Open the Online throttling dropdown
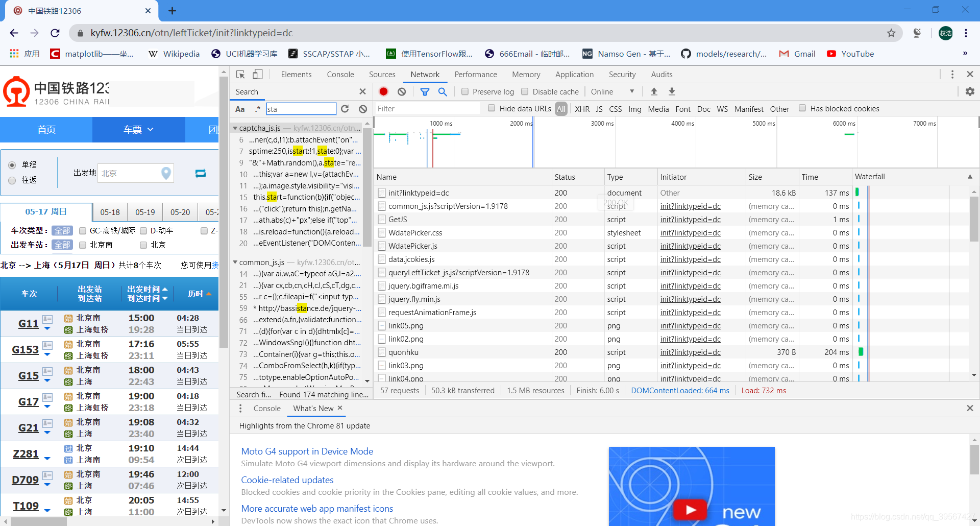Screen dimensions: 980x526 pyautogui.click(x=612, y=91)
